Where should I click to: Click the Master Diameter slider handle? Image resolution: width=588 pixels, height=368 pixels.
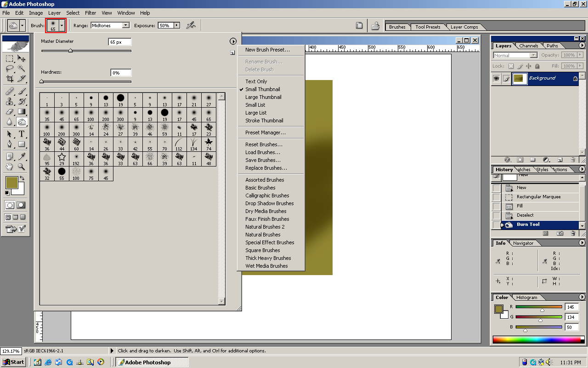[70, 51]
